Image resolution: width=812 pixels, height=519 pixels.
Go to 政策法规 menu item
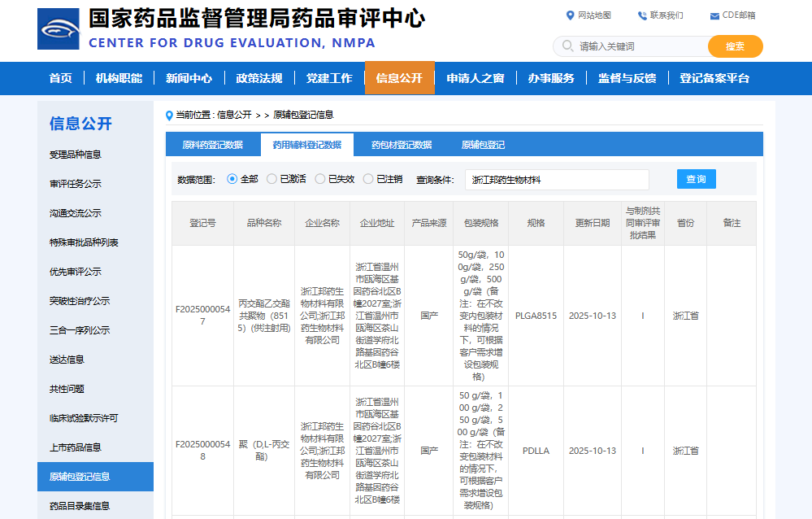tap(258, 78)
